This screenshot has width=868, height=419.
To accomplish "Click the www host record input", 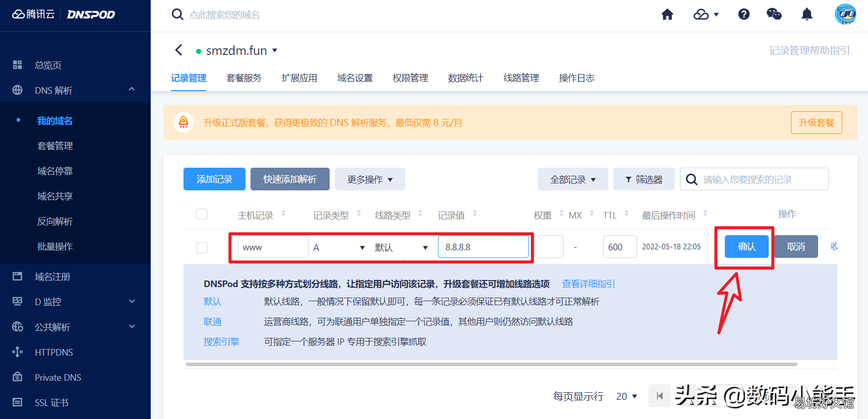I will 273,247.
